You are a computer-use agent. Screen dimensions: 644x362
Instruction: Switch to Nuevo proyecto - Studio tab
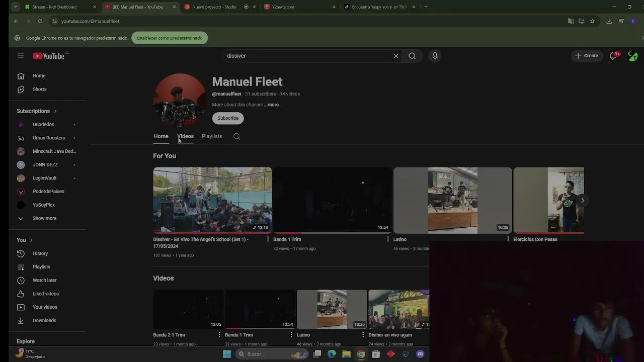pyautogui.click(x=219, y=7)
